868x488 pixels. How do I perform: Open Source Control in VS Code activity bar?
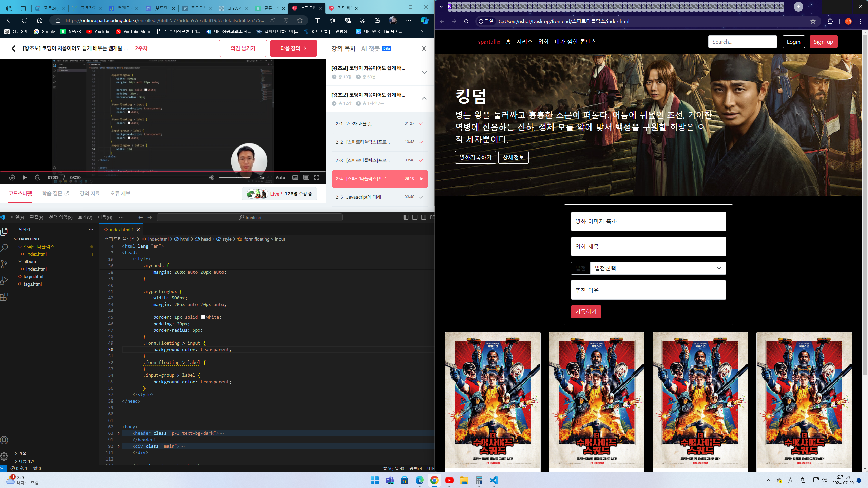pos(4,264)
